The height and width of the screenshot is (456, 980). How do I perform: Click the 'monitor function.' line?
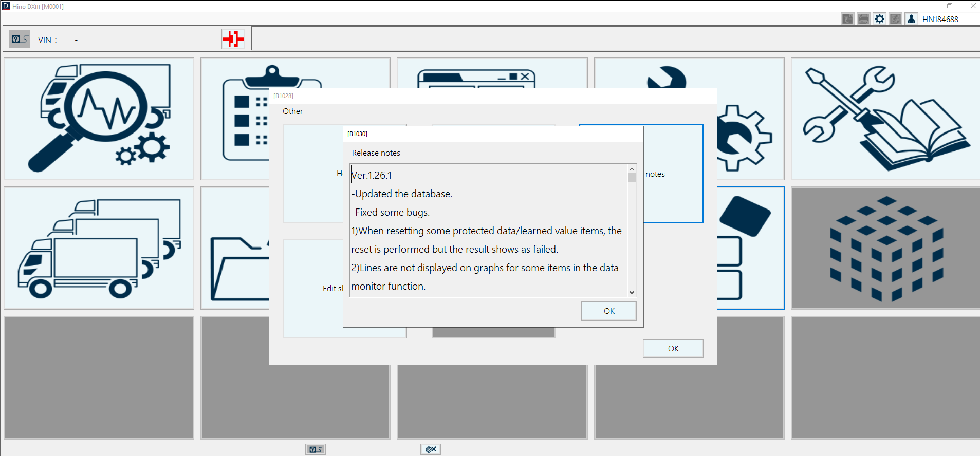[388, 286]
